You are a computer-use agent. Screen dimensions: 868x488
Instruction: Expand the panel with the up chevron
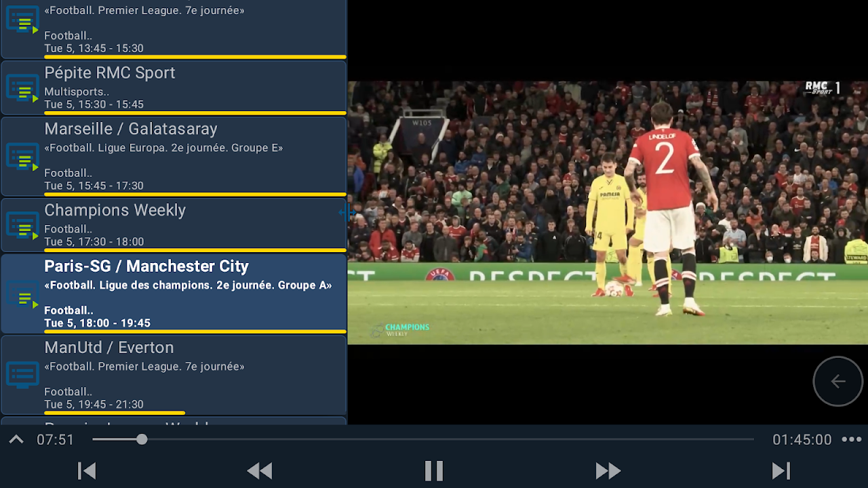(x=16, y=440)
